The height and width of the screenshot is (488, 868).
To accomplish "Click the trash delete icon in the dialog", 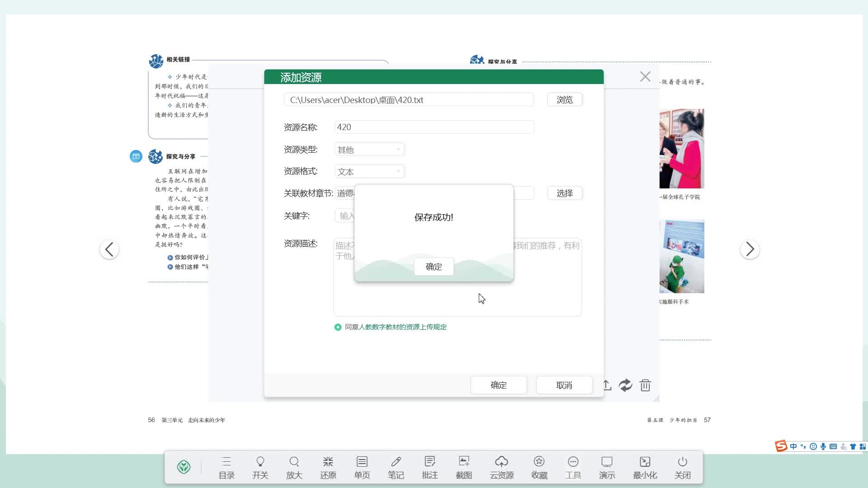I will coord(645,385).
